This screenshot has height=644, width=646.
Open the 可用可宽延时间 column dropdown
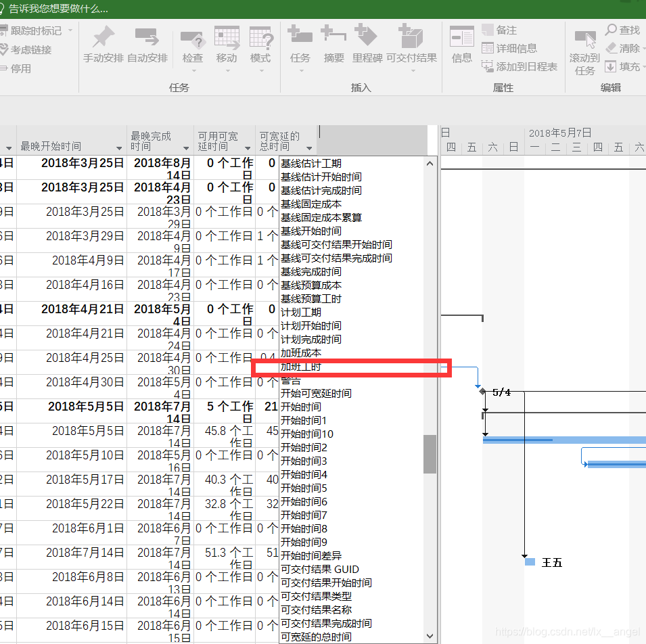pyautogui.click(x=248, y=148)
